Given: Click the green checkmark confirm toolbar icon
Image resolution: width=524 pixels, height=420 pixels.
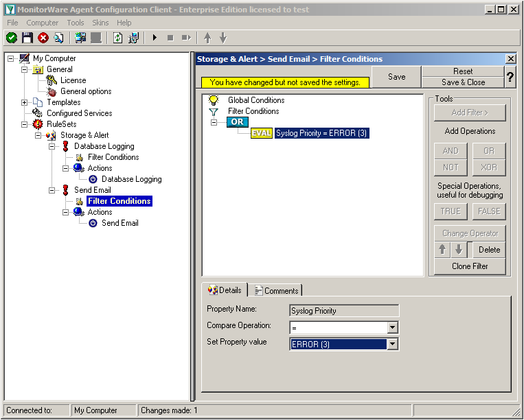Looking at the screenshot, I should click(x=12, y=38).
